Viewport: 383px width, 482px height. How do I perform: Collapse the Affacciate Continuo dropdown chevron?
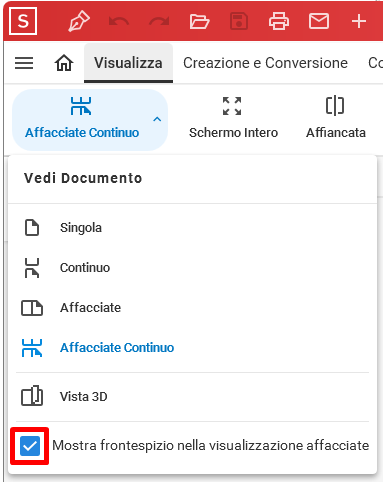tap(157, 119)
